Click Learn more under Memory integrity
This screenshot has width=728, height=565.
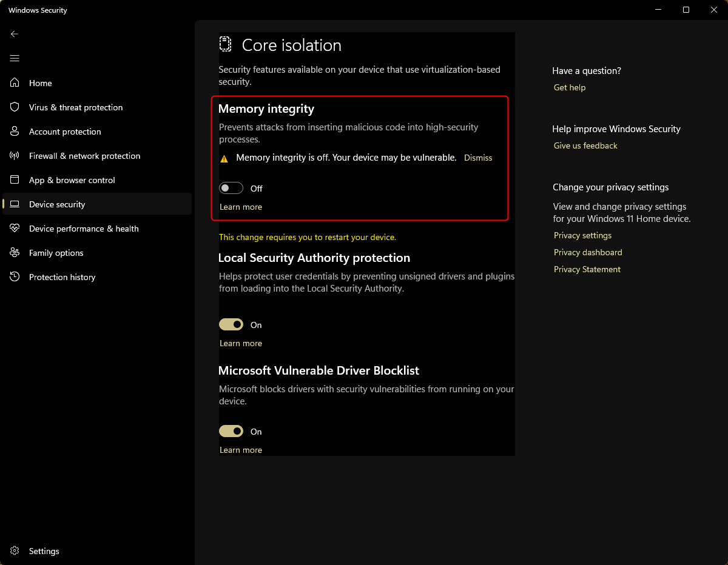241,207
